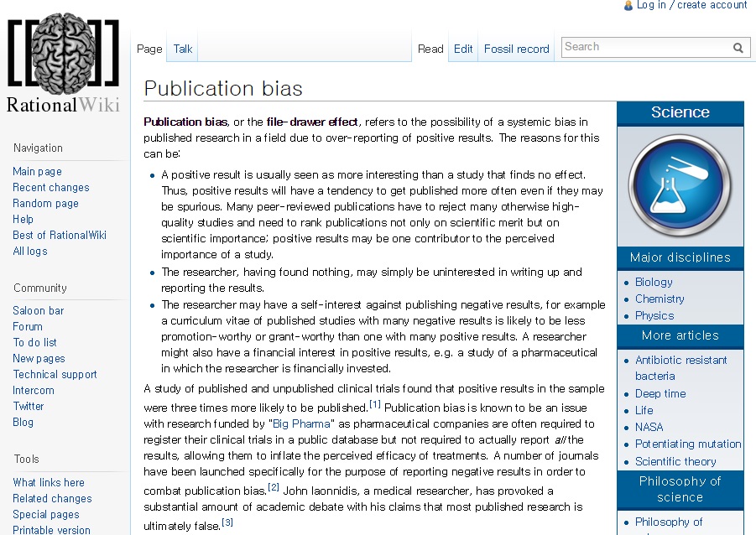Click the user icon beside Log in
Viewport: 756px width, 535px height.
click(628, 6)
